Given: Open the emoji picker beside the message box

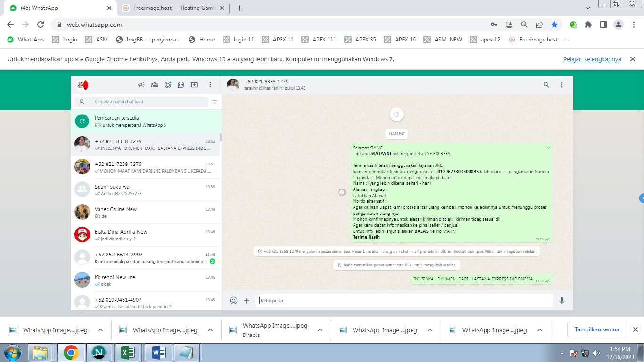Looking at the screenshot, I should tap(233, 300).
